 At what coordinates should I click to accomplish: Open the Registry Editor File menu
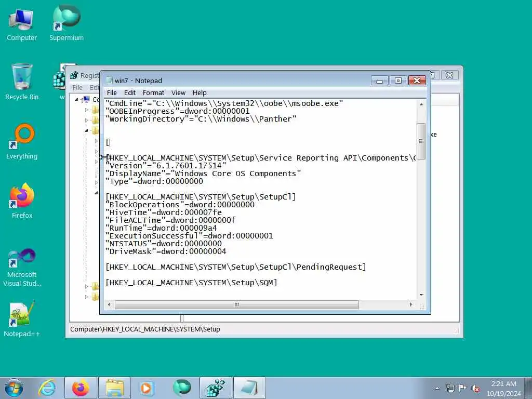(x=77, y=87)
